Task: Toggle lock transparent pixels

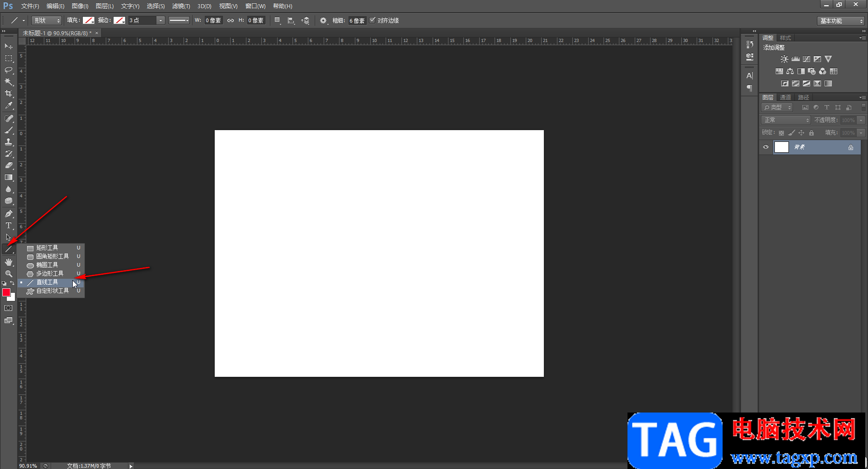Action: tap(781, 133)
